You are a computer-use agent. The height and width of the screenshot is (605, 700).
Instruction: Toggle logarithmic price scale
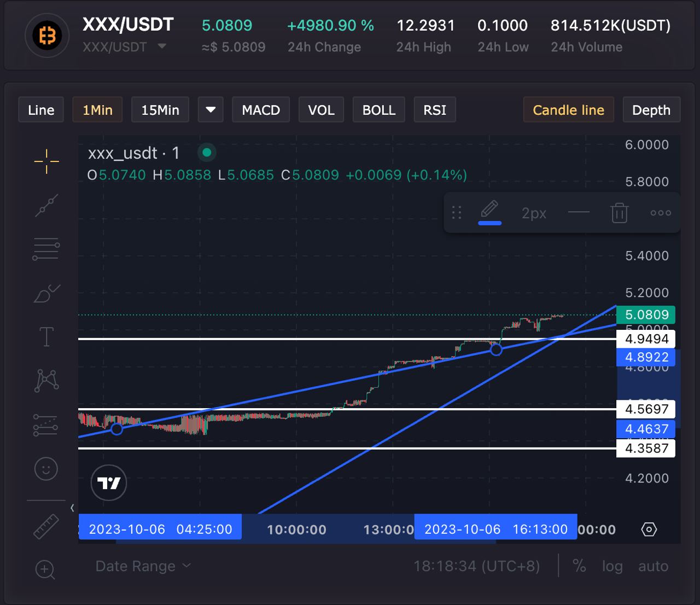[x=612, y=566]
